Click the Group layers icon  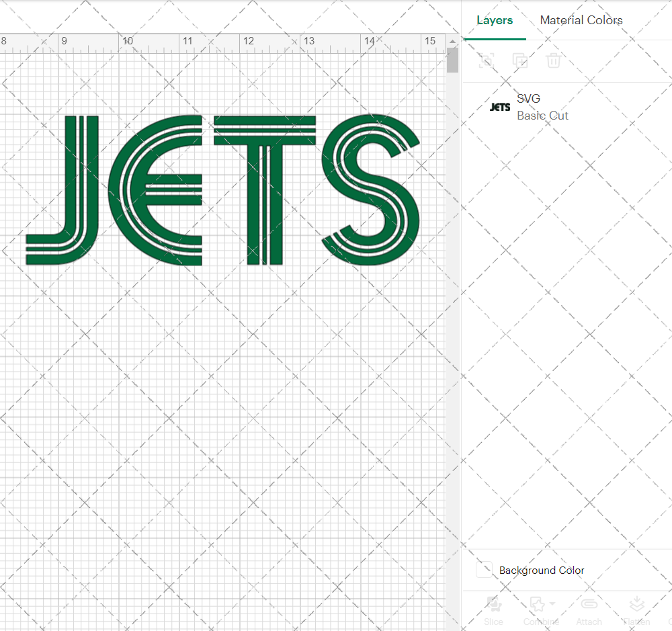point(487,60)
